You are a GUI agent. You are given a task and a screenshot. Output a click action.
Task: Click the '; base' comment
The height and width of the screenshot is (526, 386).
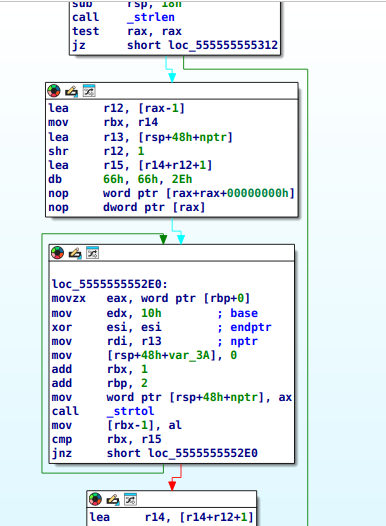point(237,313)
